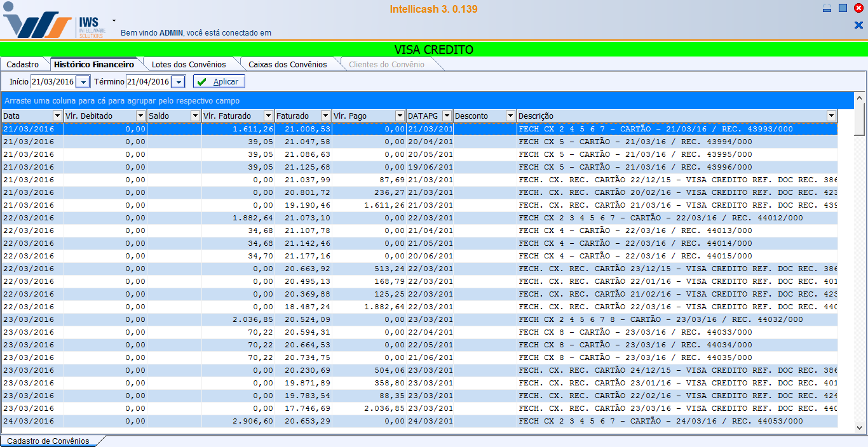This screenshot has height=447, width=868.
Task: Apply the date range with Aplicar
Action: [x=219, y=82]
